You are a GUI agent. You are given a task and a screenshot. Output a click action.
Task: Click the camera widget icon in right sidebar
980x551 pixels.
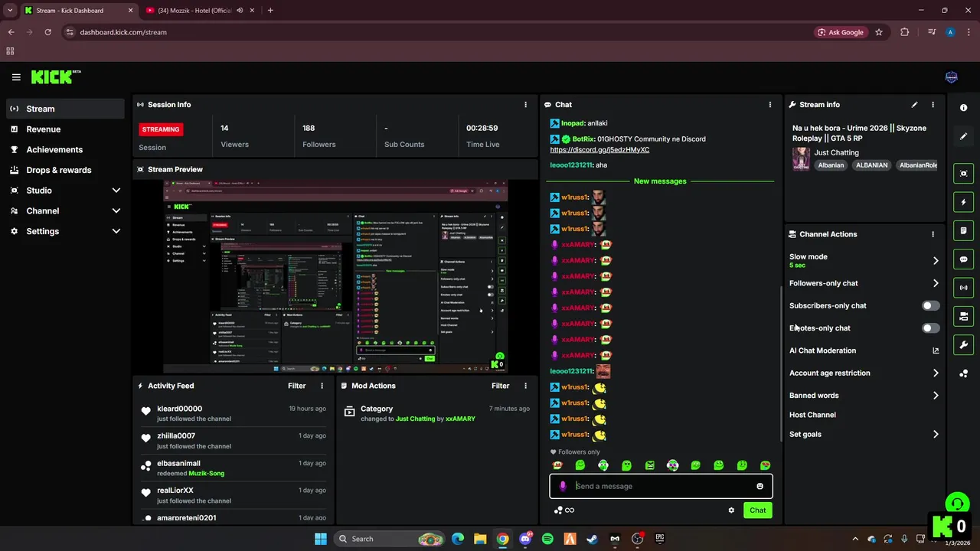(963, 316)
